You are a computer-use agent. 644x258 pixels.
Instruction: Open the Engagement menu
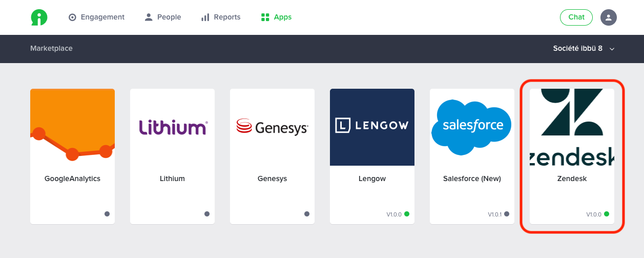97,17
